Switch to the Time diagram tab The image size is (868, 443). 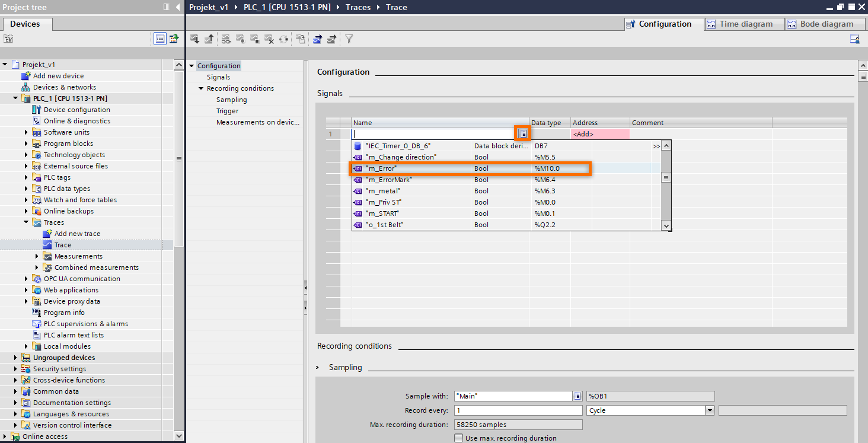745,24
